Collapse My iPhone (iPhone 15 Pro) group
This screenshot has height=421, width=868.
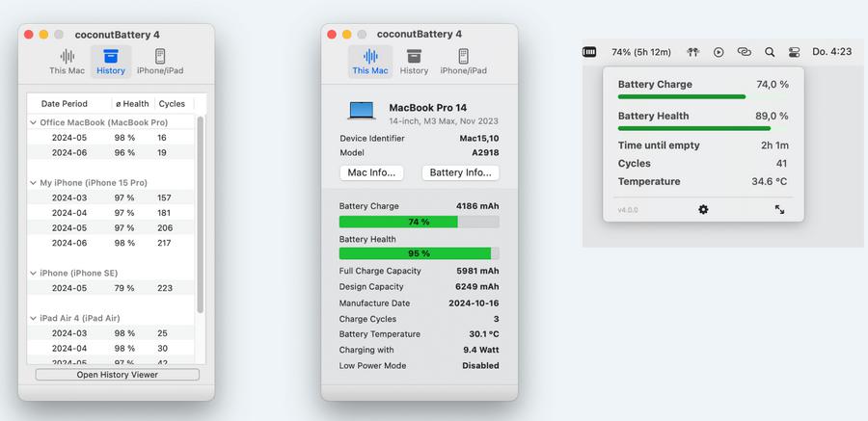pyautogui.click(x=32, y=183)
